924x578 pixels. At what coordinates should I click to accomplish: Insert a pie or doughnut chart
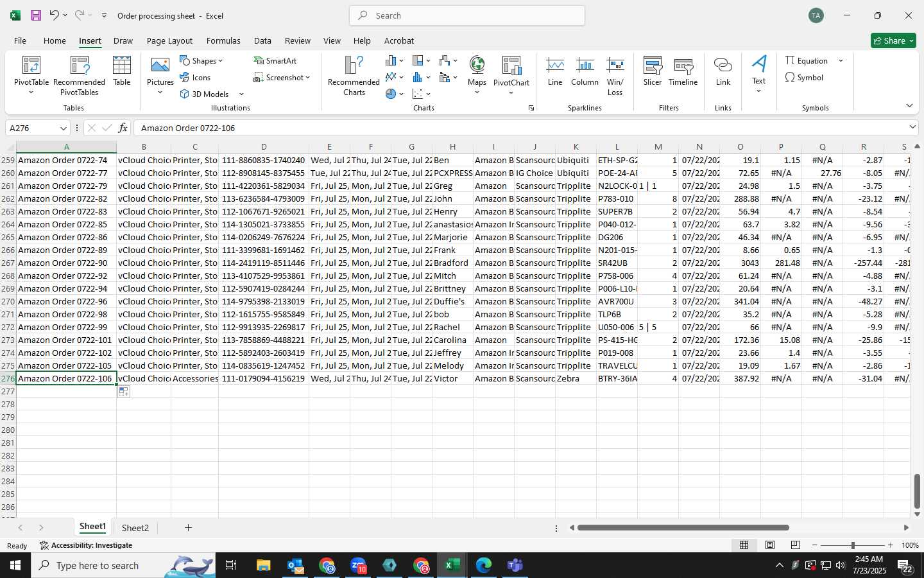(394, 94)
